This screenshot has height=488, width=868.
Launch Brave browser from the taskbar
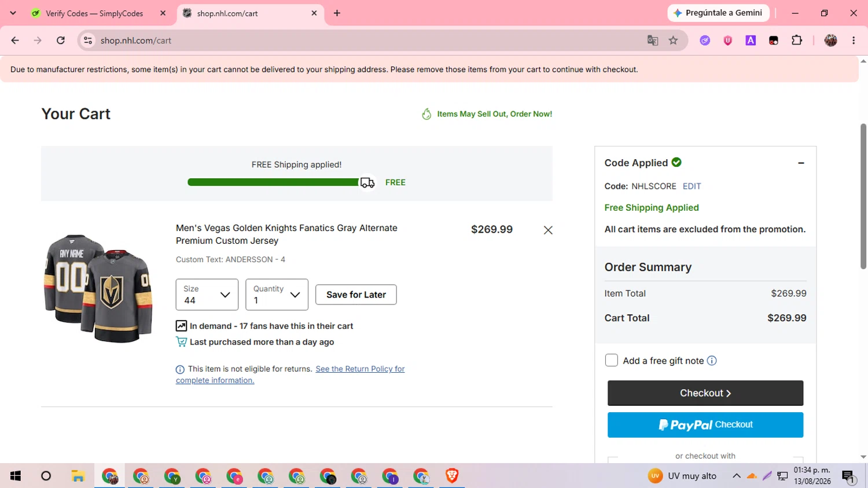click(x=452, y=476)
